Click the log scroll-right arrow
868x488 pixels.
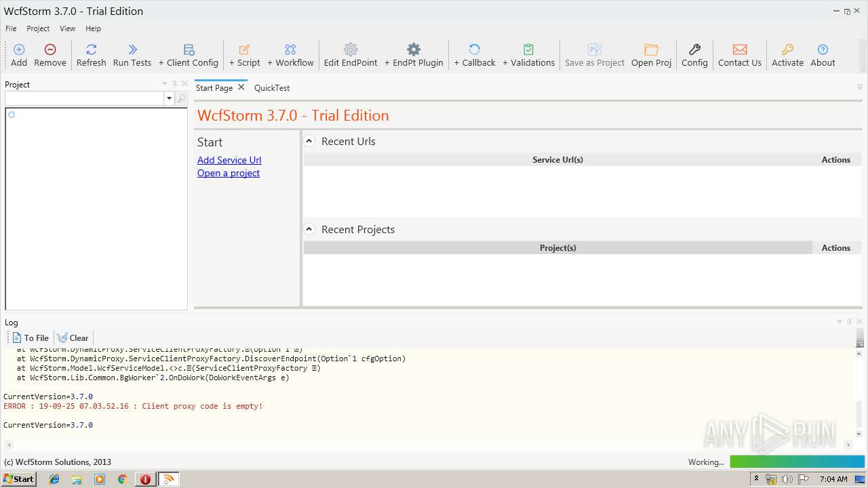click(848, 445)
